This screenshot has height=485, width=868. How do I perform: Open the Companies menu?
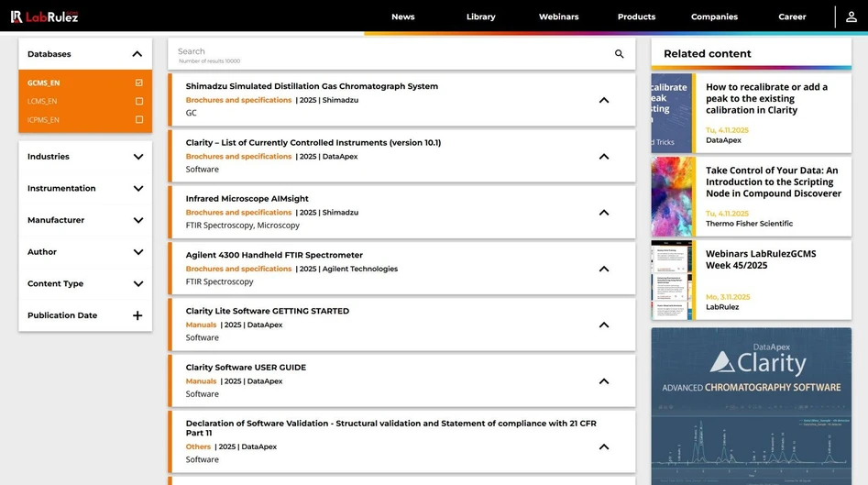click(714, 17)
